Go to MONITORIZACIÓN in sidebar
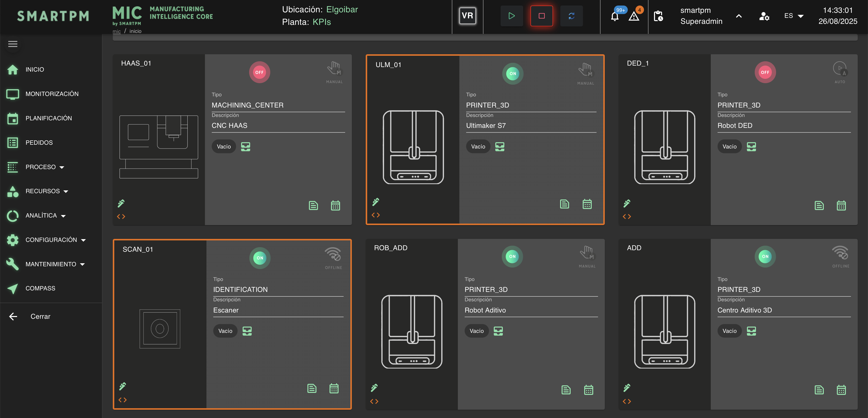Image resolution: width=868 pixels, height=418 pixels. [x=52, y=94]
